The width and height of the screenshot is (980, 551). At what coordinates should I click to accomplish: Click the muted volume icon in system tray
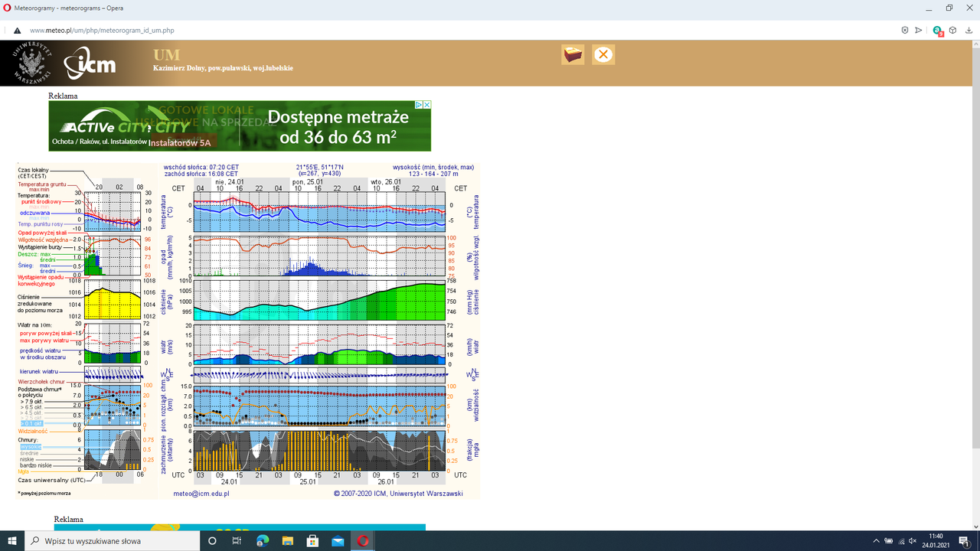(912, 541)
